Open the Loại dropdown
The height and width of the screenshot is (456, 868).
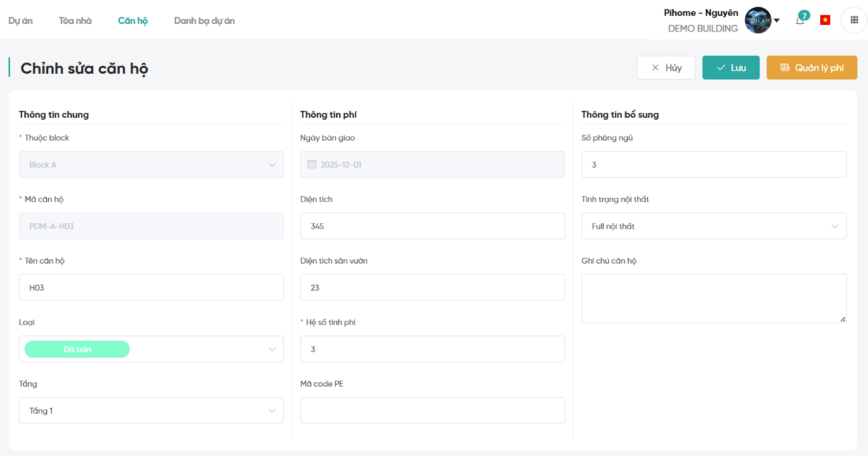(272, 349)
